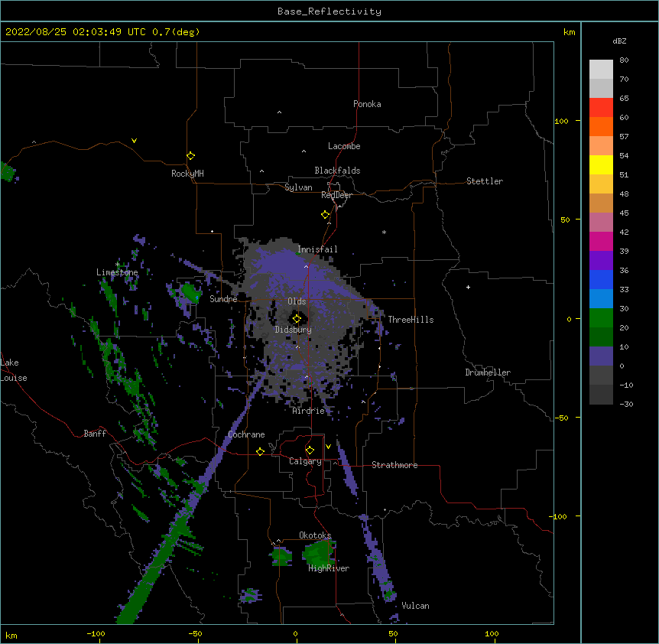Pick the bright green 30-20 dBZ legend swatch
The image size is (659, 644).
click(601, 318)
